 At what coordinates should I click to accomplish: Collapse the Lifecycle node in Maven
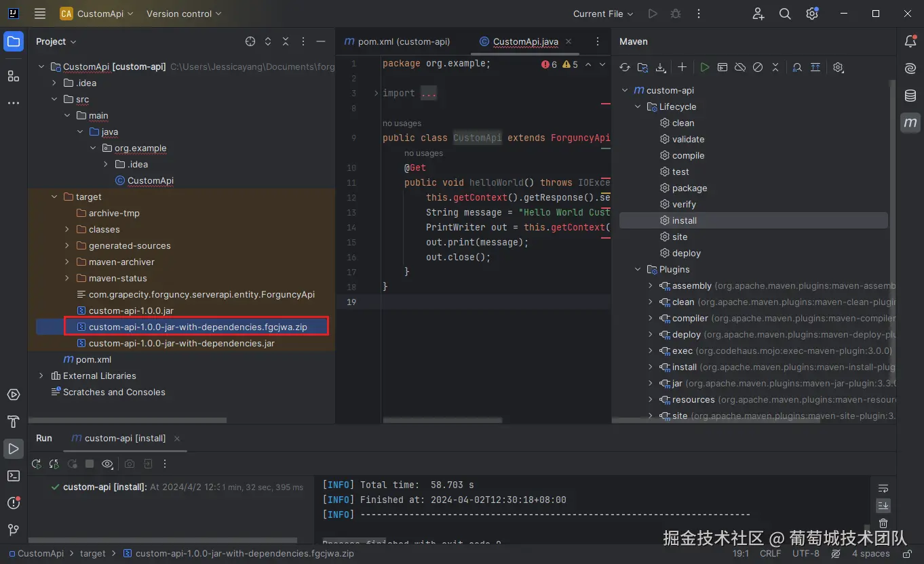(x=638, y=106)
